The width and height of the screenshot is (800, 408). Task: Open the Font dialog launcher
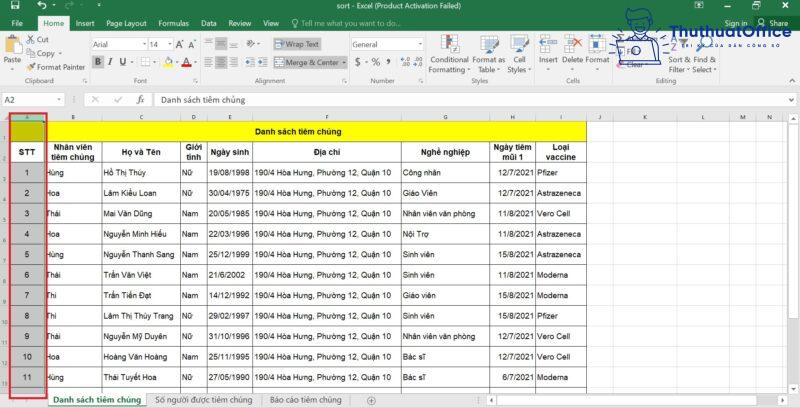(x=195, y=81)
